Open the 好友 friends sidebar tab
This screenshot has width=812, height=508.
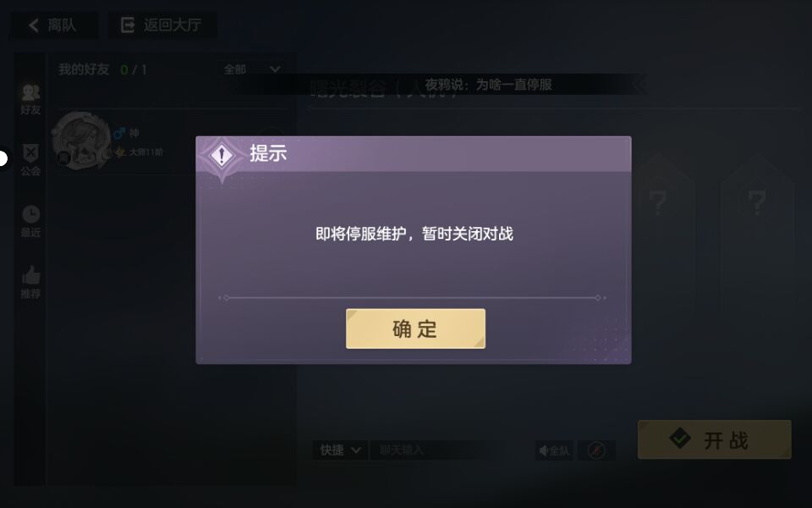tap(30, 100)
